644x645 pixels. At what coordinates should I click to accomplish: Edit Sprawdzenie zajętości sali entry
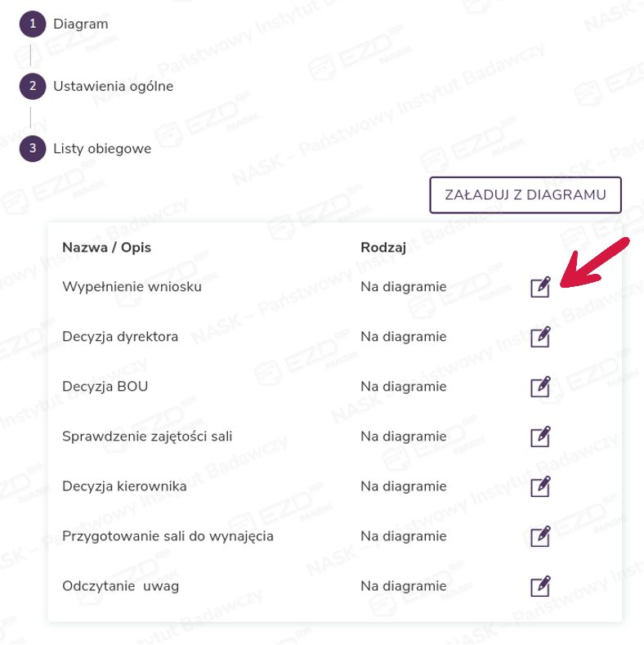tap(539, 437)
